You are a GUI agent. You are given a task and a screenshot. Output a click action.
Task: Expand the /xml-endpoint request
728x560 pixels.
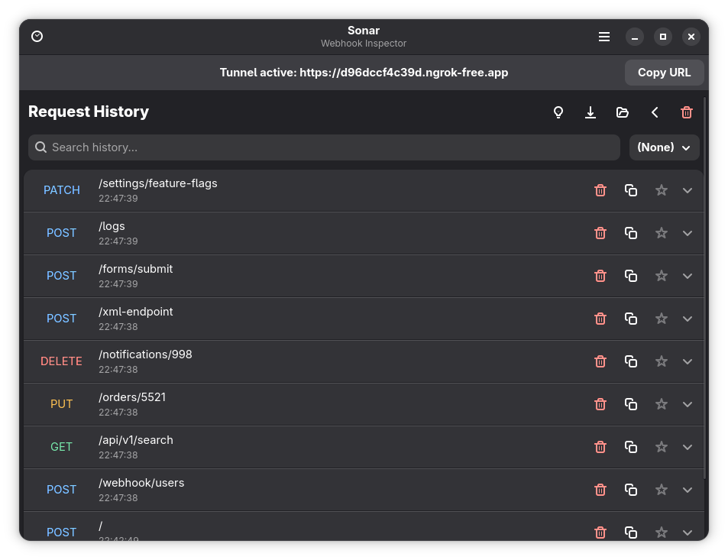coord(688,319)
